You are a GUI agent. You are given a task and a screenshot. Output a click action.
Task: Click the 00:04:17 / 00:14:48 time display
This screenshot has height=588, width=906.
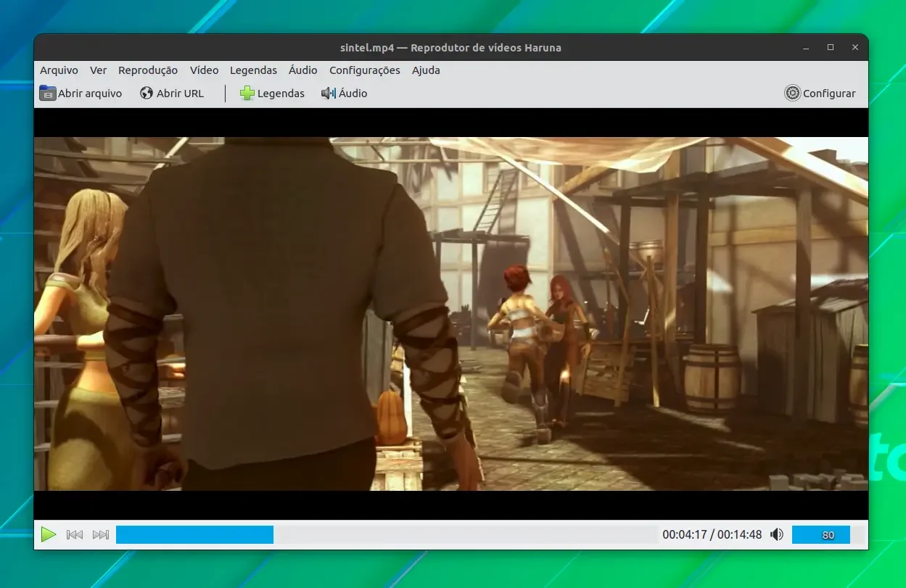pos(712,535)
